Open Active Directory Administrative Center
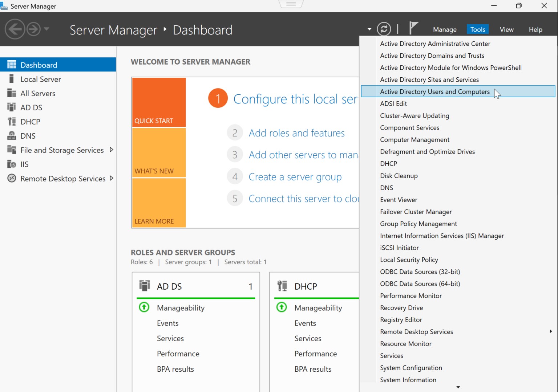The width and height of the screenshot is (558, 392). pos(458,44)
